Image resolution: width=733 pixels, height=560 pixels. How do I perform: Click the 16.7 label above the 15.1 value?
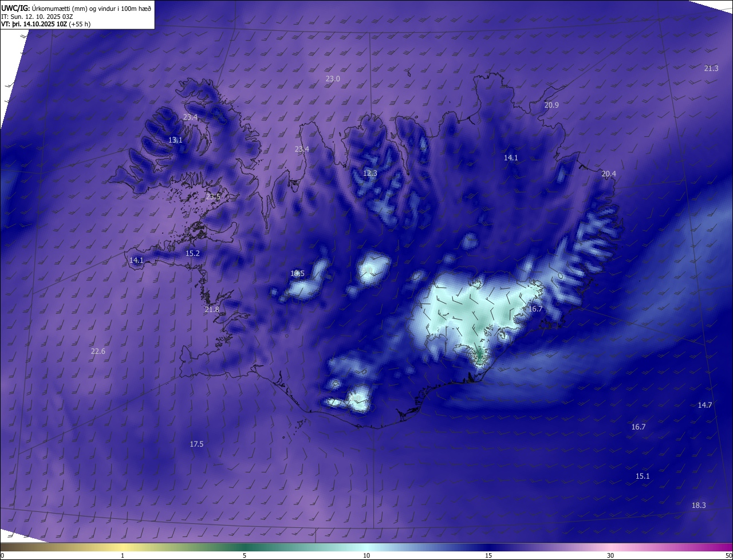click(x=639, y=427)
